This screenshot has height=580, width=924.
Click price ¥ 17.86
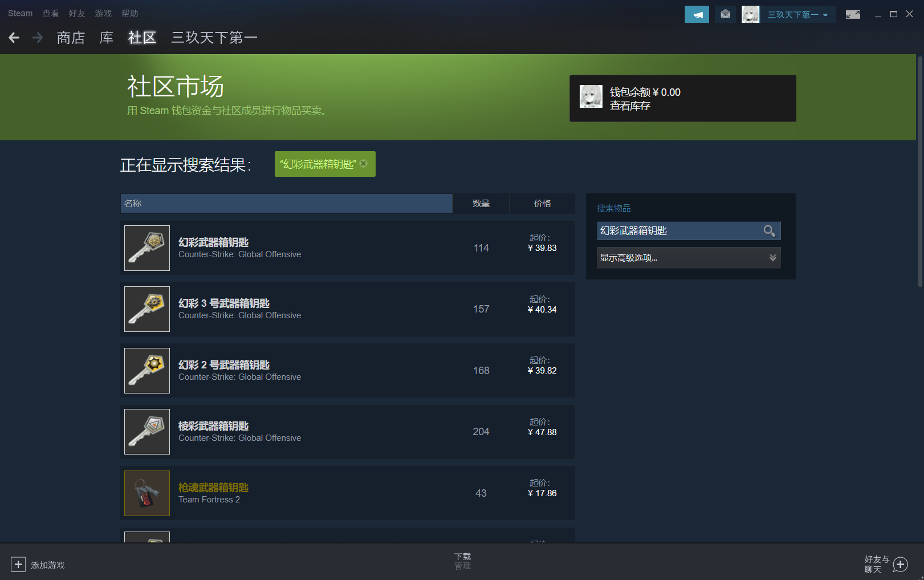tap(542, 493)
